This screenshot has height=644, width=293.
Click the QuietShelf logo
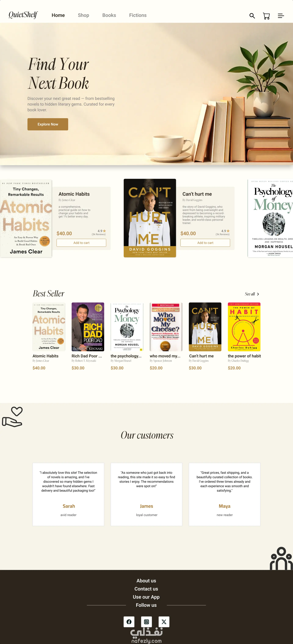[23, 15]
